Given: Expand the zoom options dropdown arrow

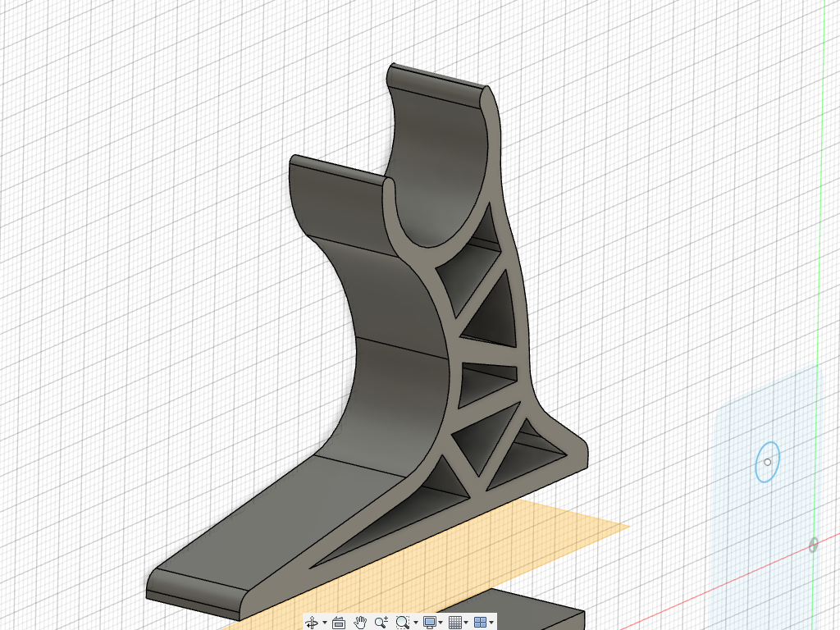Looking at the screenshot, I should point(416,623).
